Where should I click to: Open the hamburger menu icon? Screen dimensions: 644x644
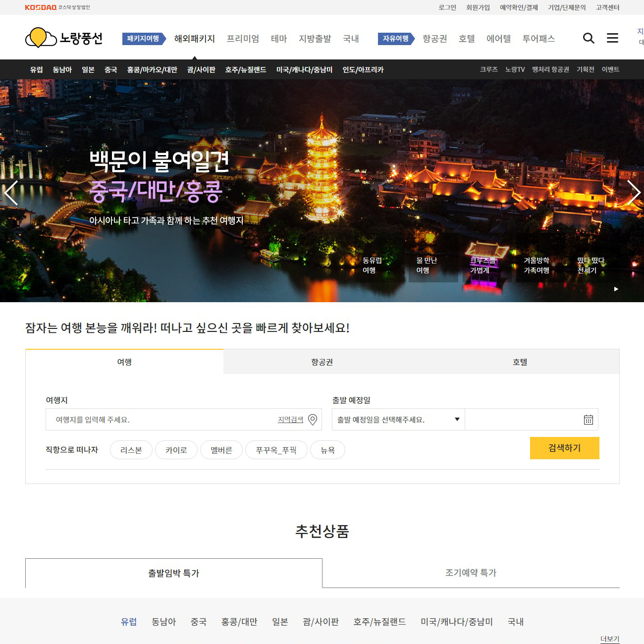coord(612,38)
